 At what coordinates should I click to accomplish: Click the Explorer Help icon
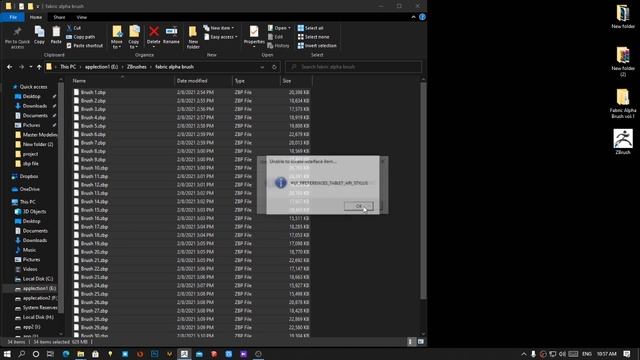pyautogui.click(x=422, y=17)
